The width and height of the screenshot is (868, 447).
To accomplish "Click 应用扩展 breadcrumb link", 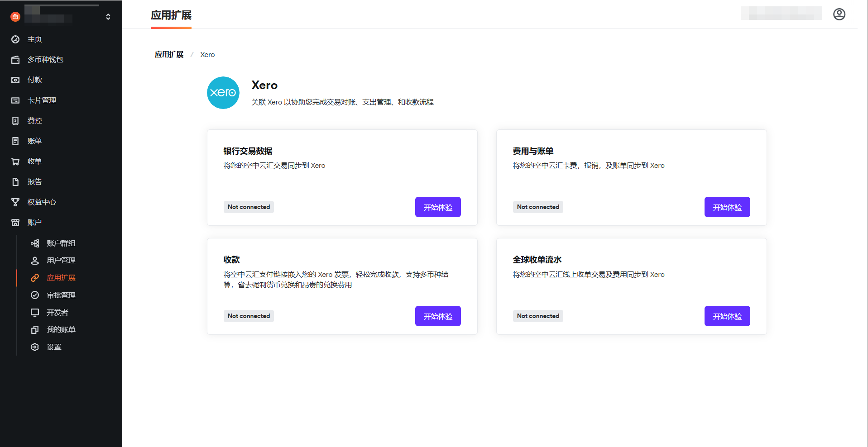I will [x=169, y=55].
